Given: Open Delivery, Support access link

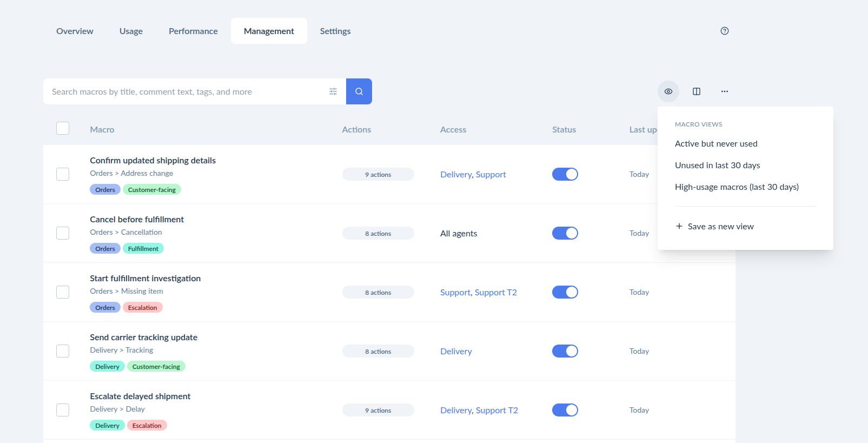Looking at the screenshot, I should pos(473,174).
